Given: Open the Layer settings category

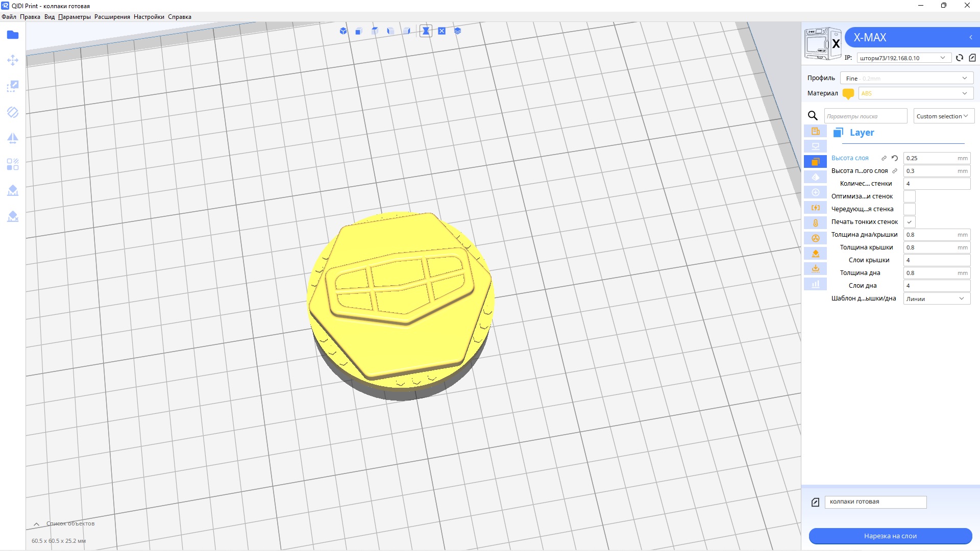Looking at the screenshot, I should pos(816,162).
